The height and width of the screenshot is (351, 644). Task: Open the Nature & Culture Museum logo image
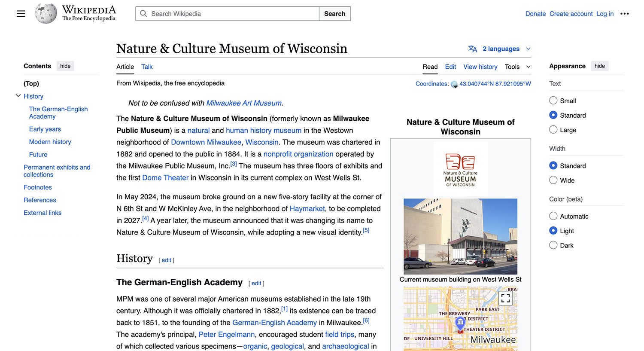point(460,170)
